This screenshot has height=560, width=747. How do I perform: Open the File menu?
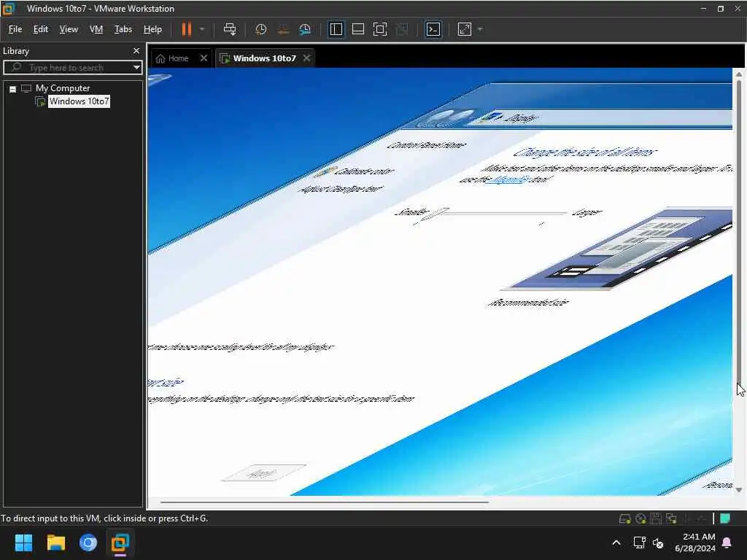(x=15, y=29)
